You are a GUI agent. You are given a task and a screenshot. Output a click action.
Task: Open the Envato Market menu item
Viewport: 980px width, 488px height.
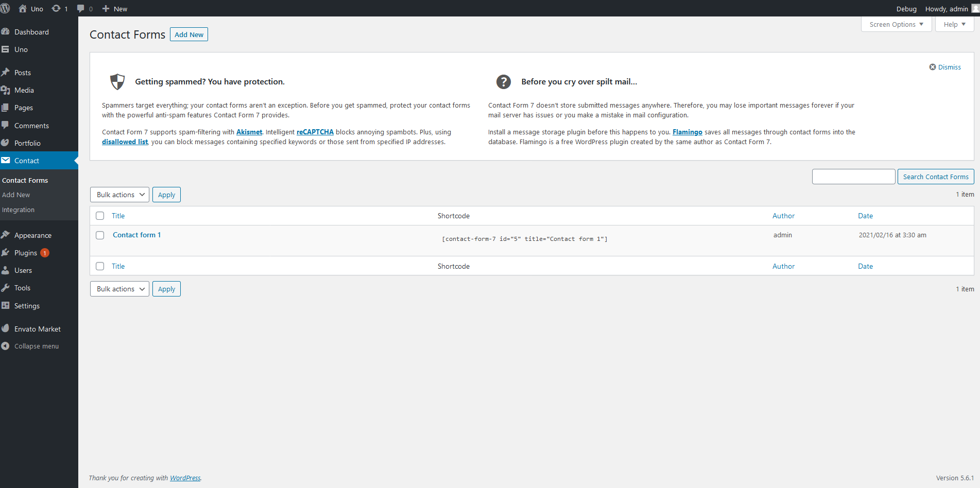tap(38, 329)
